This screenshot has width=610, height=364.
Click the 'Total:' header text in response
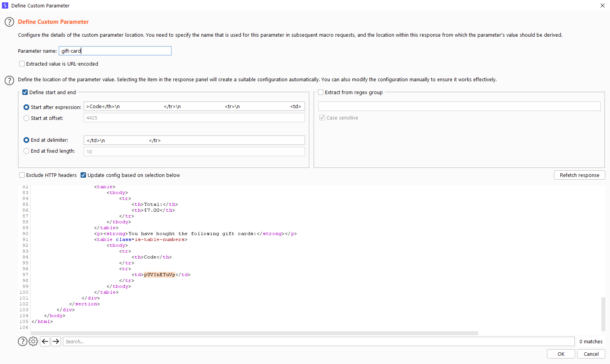153,204
